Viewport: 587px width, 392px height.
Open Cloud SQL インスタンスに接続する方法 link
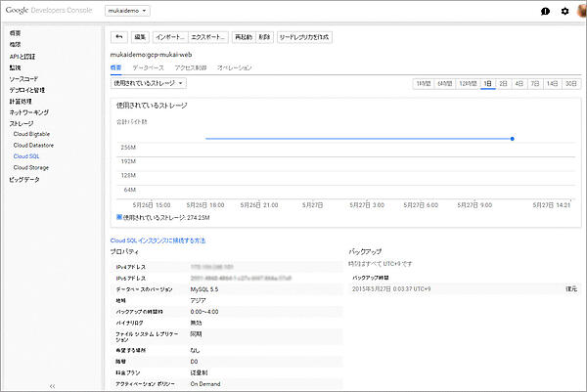(158, 240)
